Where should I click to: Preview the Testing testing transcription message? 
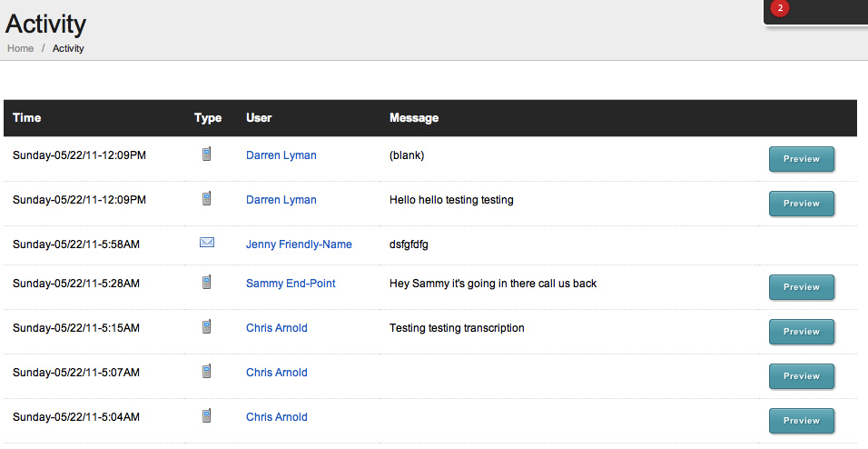tap(802, 332)
